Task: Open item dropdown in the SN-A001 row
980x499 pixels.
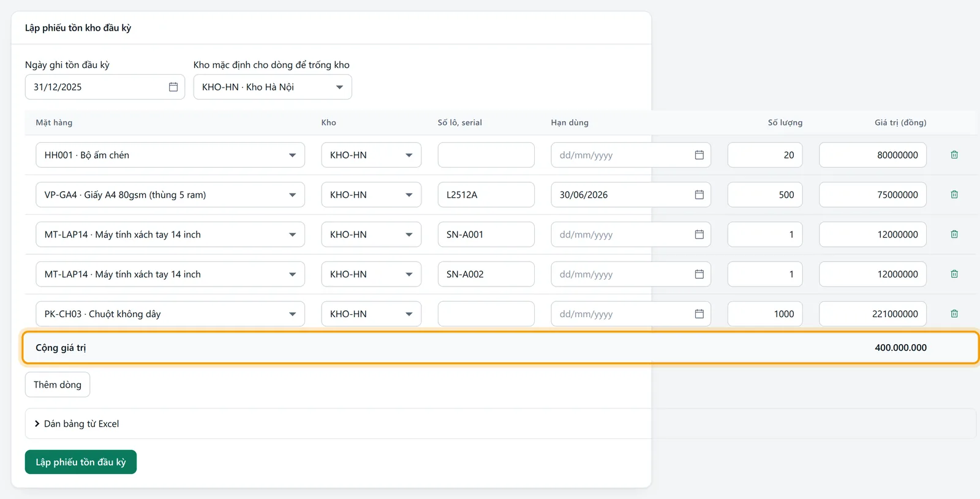Action: tap(170, 234)
